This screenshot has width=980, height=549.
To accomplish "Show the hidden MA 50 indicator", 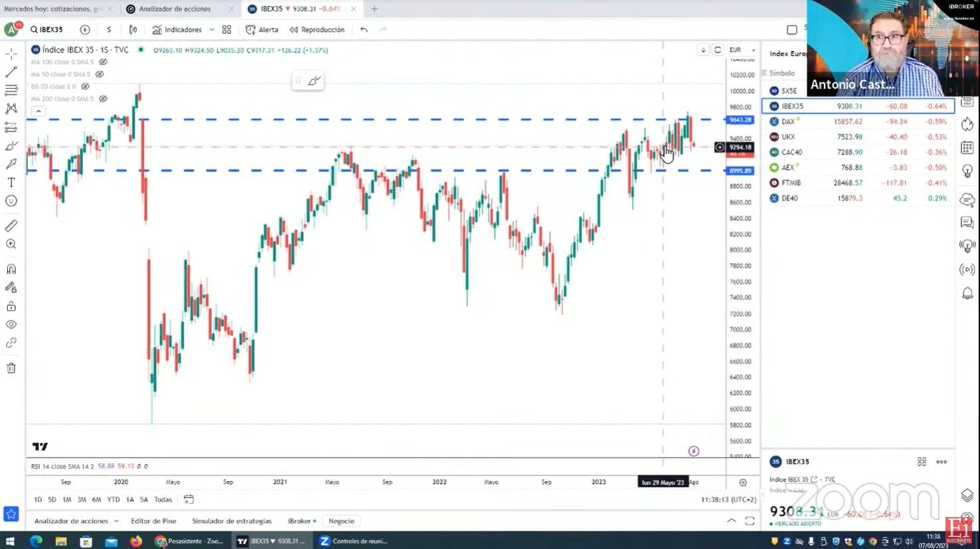I will coord(100,74).
